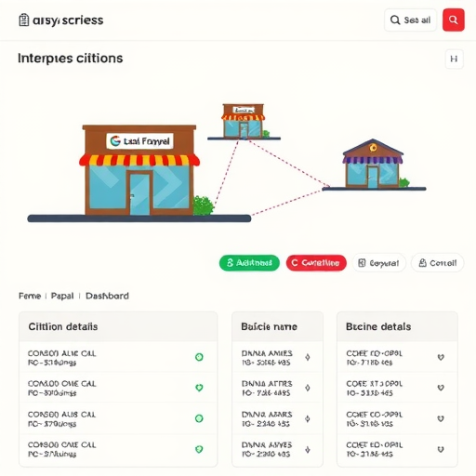Click the H button beside page title
Viewport: 476px width, 476px height.
(454, 59)
